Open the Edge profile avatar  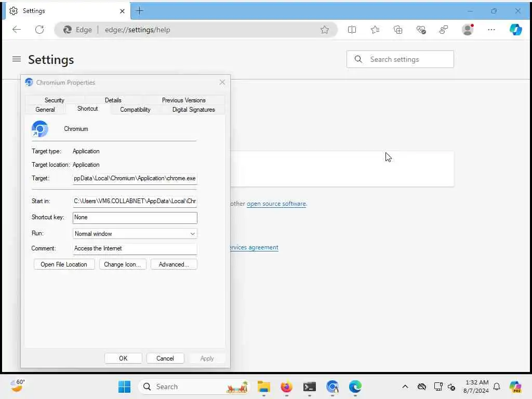tap(468, 30)
